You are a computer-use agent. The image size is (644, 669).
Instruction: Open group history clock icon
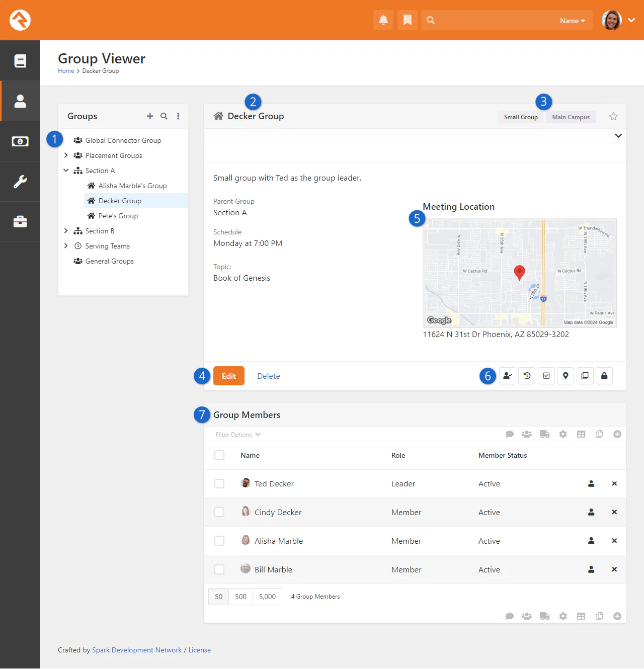(527, 376)
